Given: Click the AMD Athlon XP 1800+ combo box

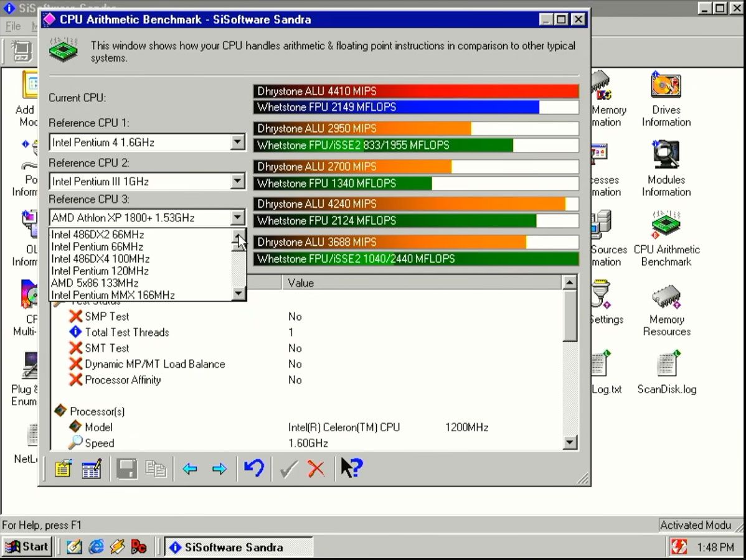Looking at the screenshot, I should [x=147, y=218].
